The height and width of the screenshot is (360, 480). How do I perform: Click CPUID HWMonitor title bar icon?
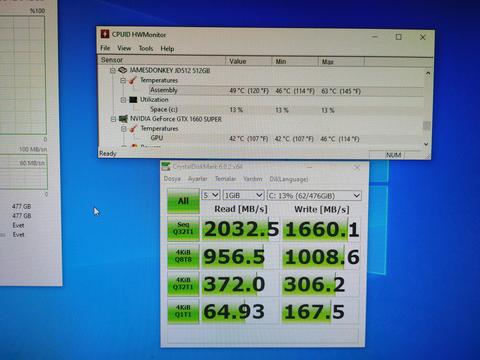(105, 34)
